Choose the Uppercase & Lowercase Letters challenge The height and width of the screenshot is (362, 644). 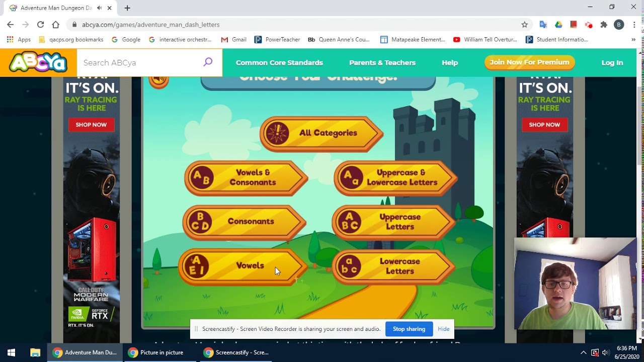[395, 178]
